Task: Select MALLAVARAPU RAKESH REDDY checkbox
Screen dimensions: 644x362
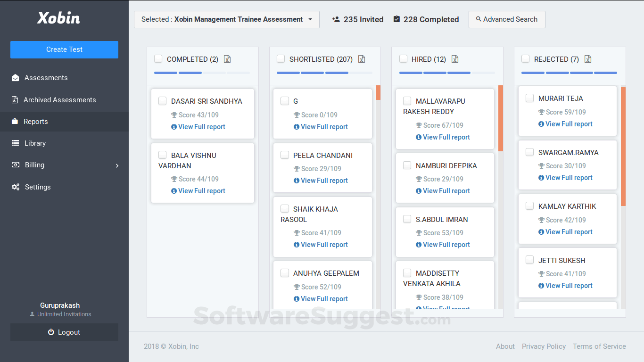Action: [407, 101]
